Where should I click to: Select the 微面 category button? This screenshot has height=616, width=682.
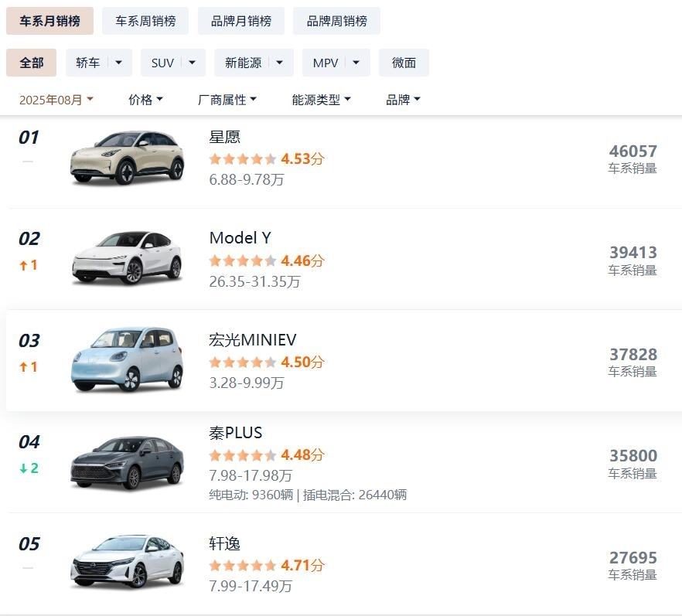tap(404, 63)
